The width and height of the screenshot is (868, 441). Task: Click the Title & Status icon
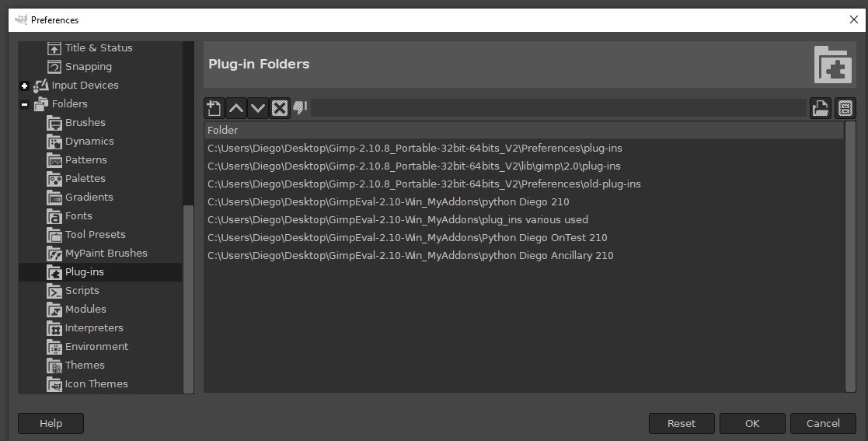coord(54,48)
